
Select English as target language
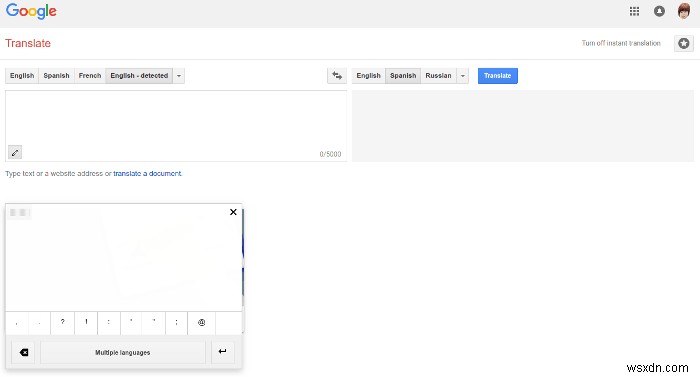pyautogui.click(x=368, y=76)
